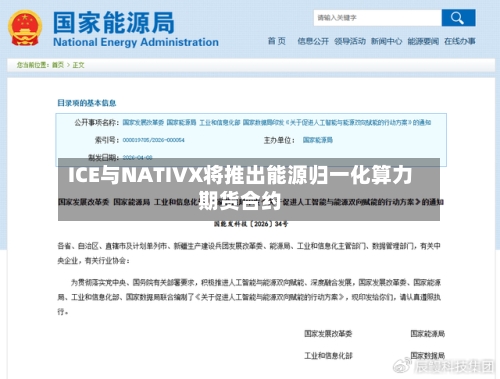Click the 索引号 value number
The width and height of the screenshot is (500, 379).
153,140
